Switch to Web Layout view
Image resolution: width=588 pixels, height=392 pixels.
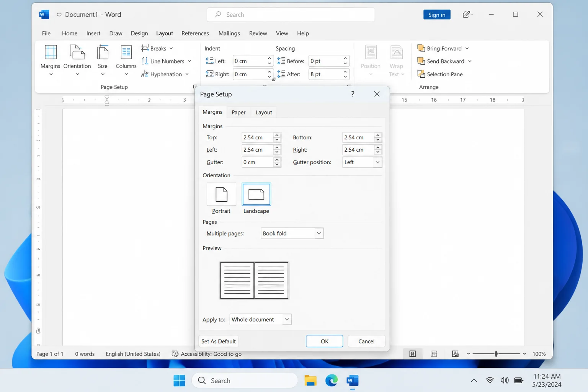click(x=455, y=354)
